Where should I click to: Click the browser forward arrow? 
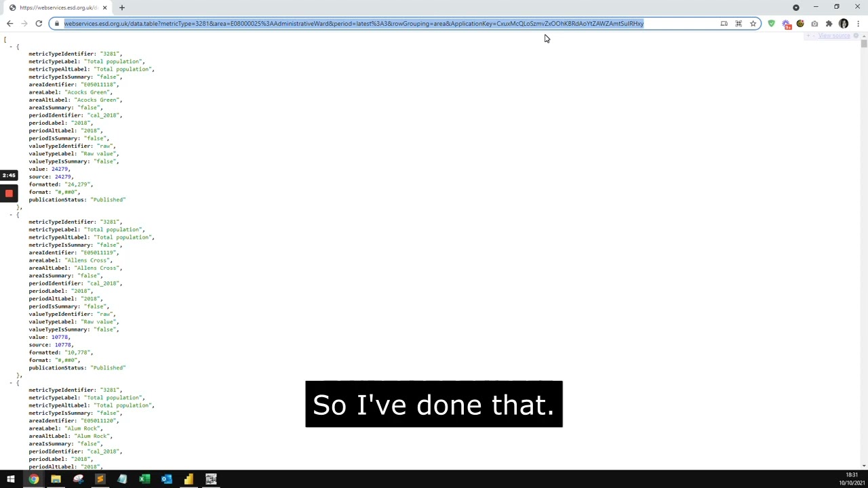coord(24,24)
